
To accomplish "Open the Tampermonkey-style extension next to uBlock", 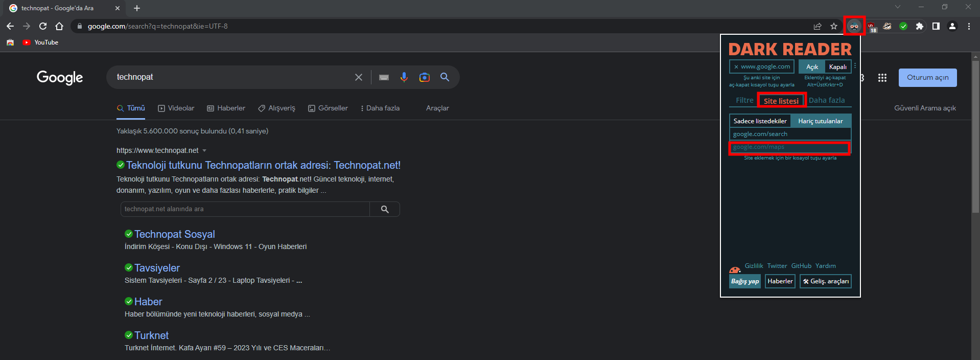I will click(x=887, y=26).
